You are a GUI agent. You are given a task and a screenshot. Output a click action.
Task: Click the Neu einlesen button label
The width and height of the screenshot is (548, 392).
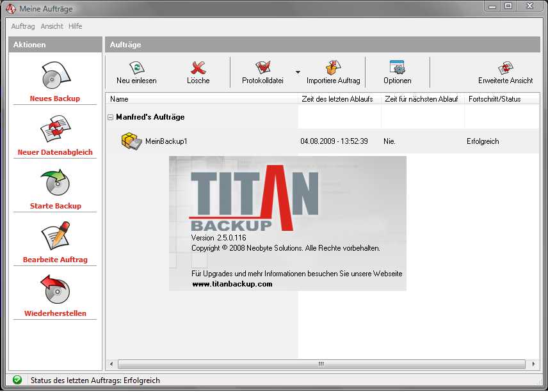tap(136, 81)
